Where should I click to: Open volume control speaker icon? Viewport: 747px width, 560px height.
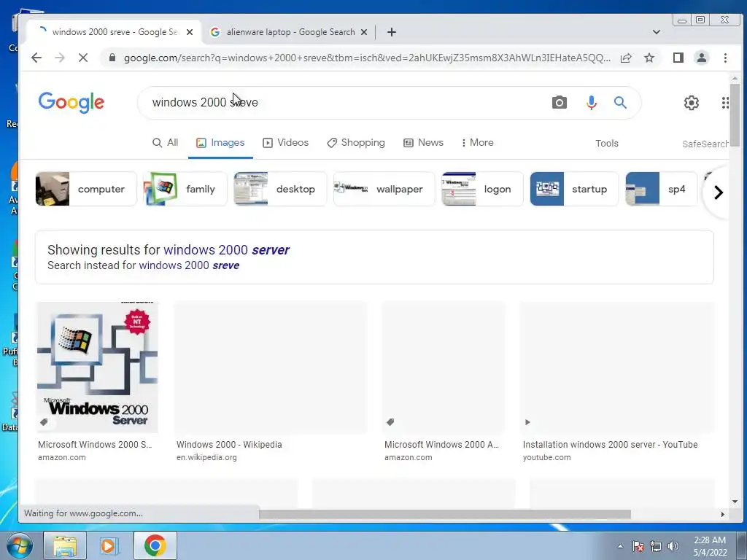coord(673,546)
